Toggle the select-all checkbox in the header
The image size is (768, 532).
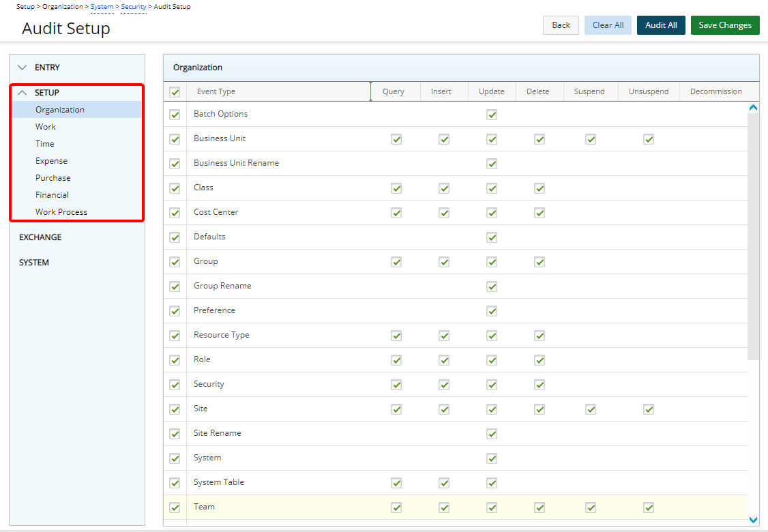pos(175,92)
